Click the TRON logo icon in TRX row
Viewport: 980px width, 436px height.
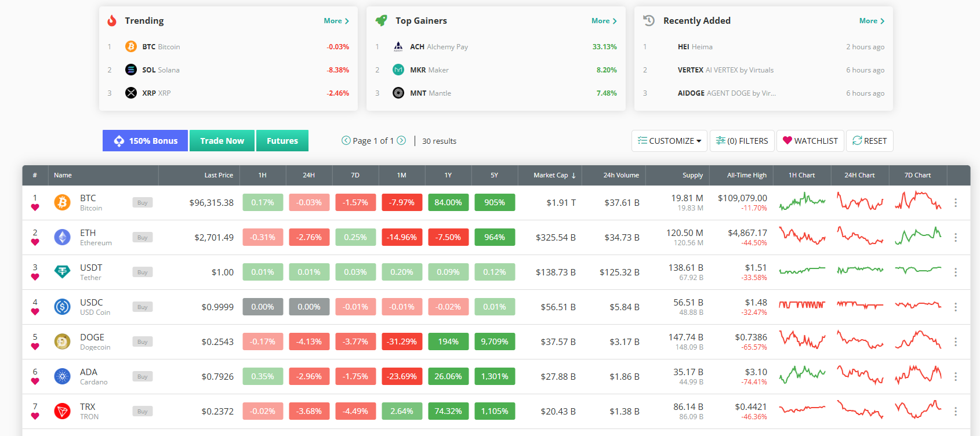coord(62,411)
